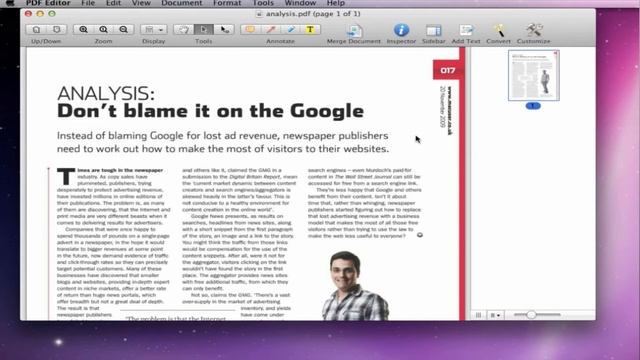Image resolution: width=640 pixels, height=360 pixels.
Task: Click the headline "Don't blame it on the Google"
Action: [x=210, y=111]
